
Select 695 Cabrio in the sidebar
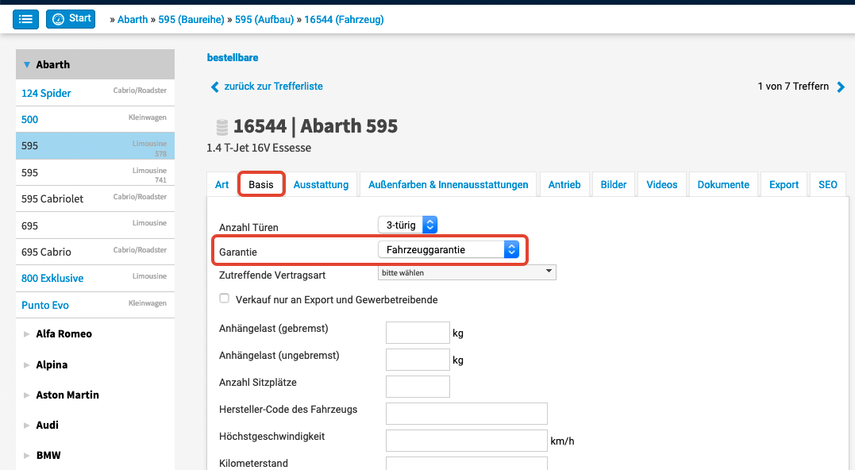click(95, 252)
